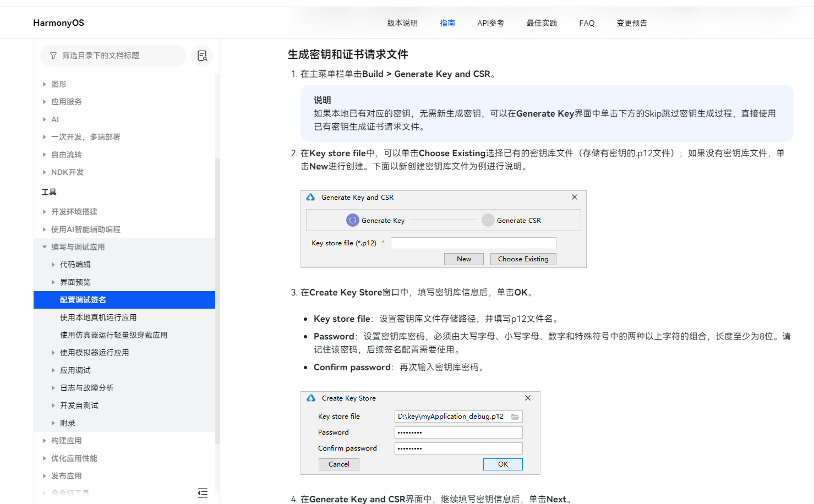Screen dimensions: 814x504
Task: Click the 筛选目录下的文档标题 filter field
Action: click(x=113, y=56)
